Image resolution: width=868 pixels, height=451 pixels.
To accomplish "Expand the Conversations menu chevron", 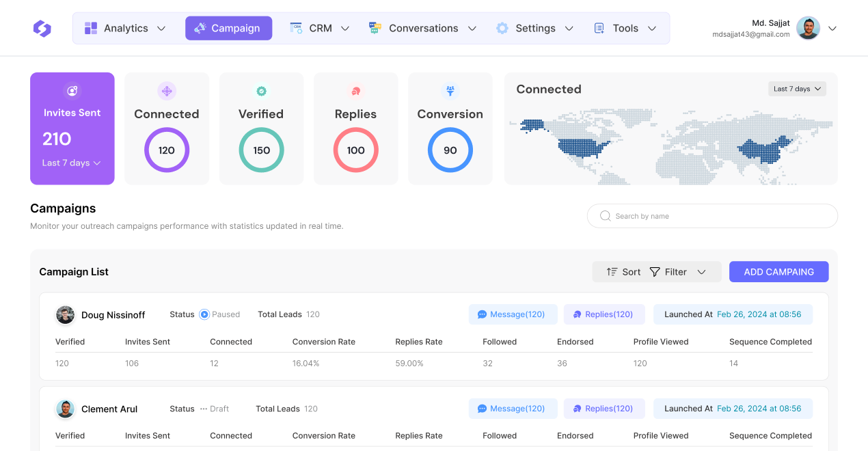I will [472, 28].
